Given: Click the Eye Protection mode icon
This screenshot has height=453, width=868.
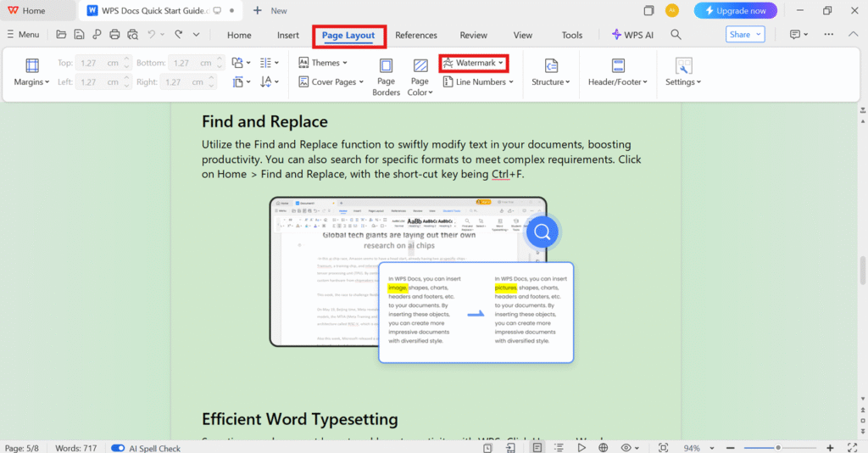Looking at the screenshot, I should pyautogui.click(x=626, y=447).
